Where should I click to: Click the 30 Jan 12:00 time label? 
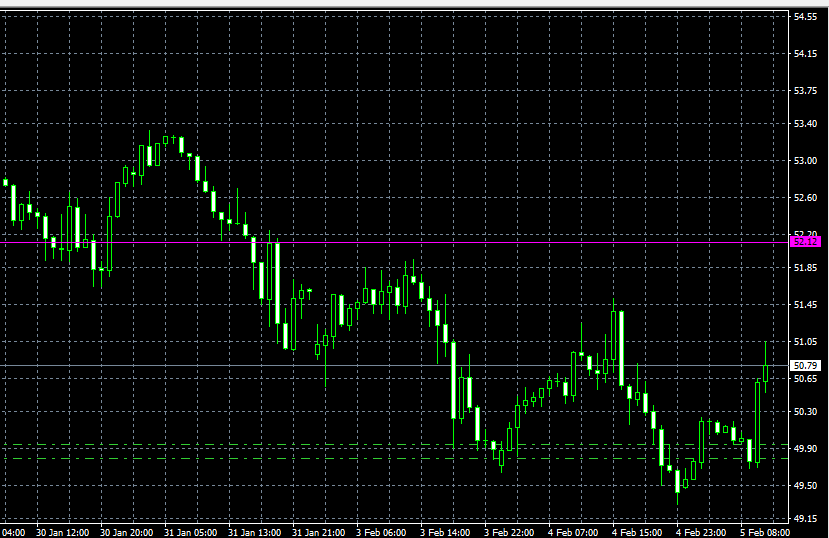[62, 532]
